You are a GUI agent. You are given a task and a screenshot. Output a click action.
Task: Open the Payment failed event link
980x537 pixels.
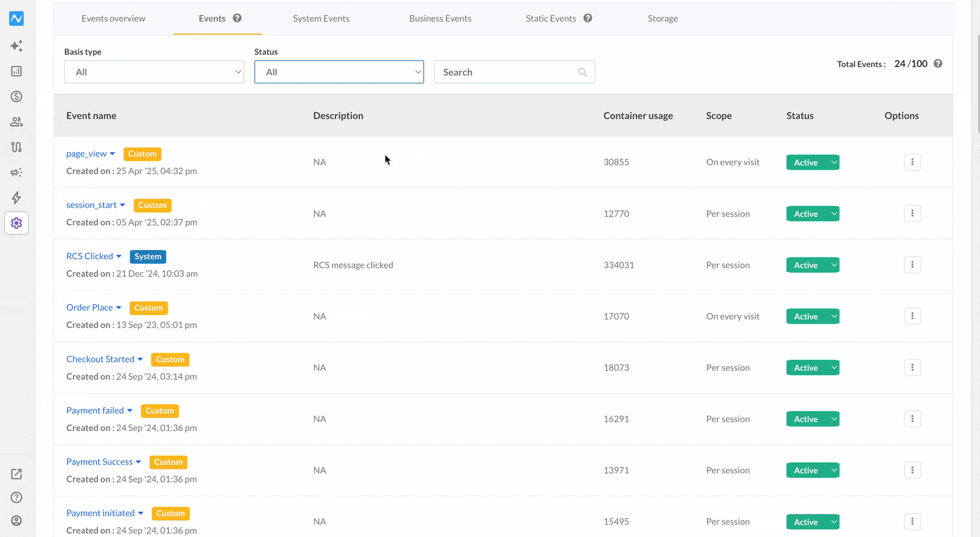[95, 411]
